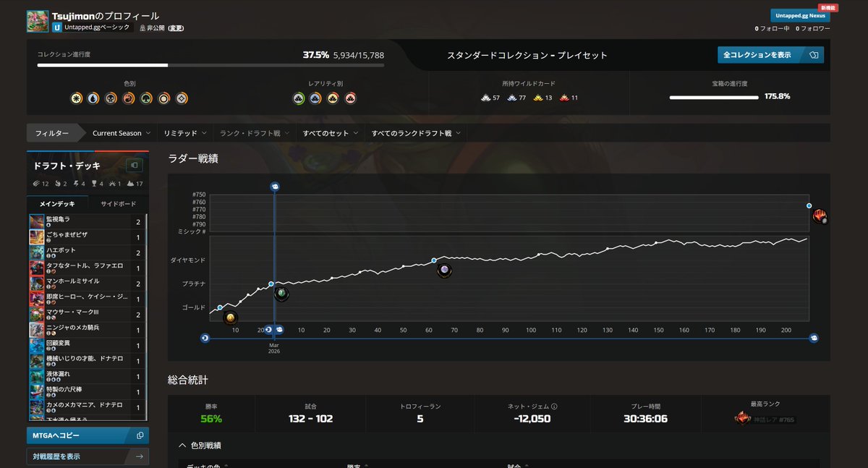
Task: Click the タフなタートル、ラファエロ card thumbnail
Action: click(37, 268)
